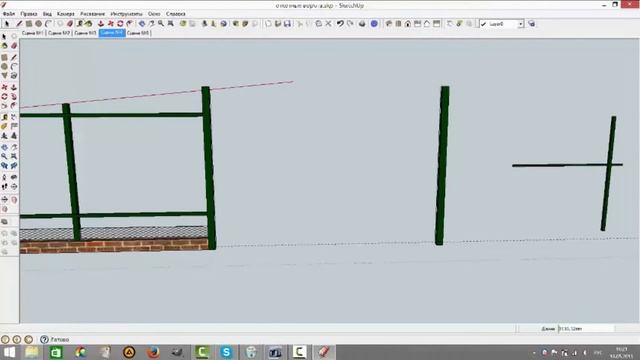
Task: Select the arrow Select tool in top toolbar
Action: tap(7, 24)
